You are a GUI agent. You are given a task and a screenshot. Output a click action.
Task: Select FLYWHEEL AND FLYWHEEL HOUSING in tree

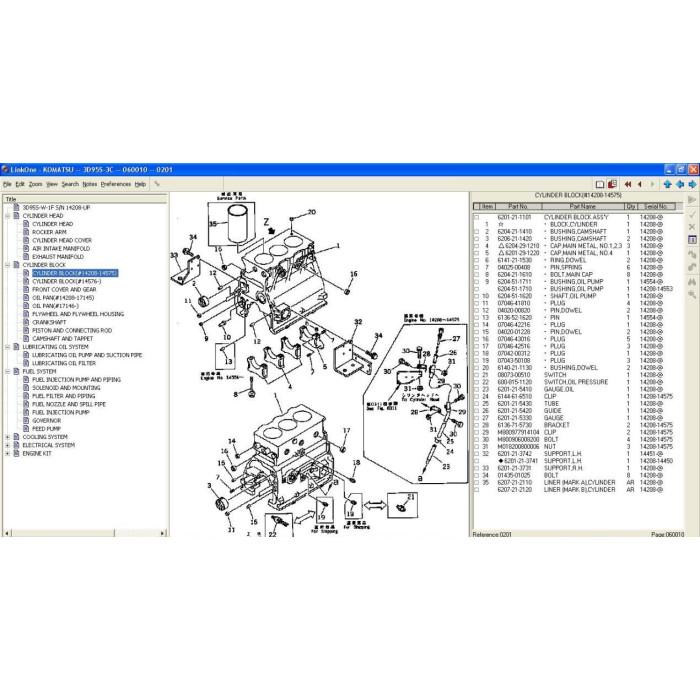point(78,314)
